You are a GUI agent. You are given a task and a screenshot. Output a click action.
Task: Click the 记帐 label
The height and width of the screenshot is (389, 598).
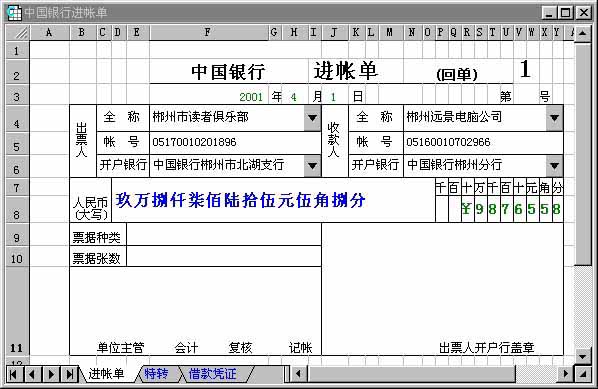[x=301, y=348]
